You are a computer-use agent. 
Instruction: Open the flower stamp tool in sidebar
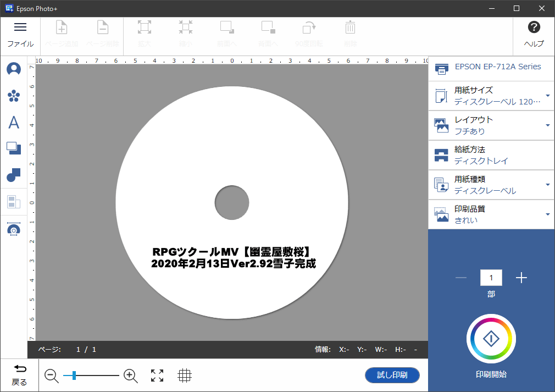tap(14, 96)
